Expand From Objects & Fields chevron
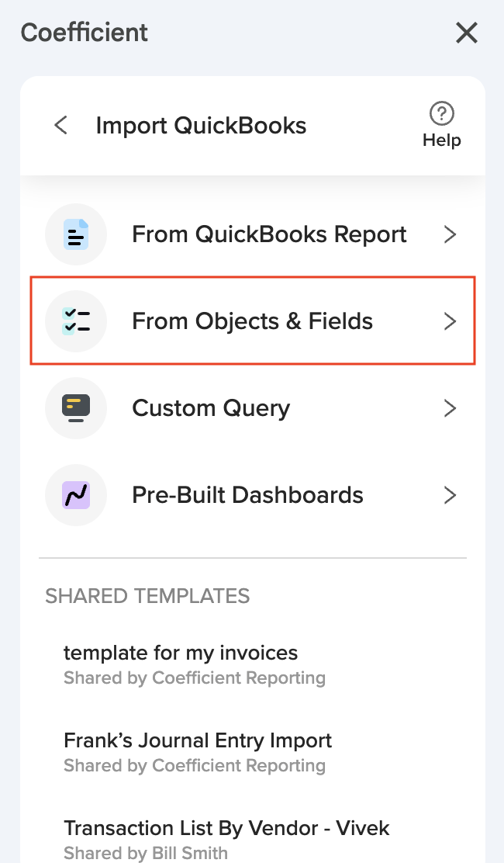 [x=450, y=321]
